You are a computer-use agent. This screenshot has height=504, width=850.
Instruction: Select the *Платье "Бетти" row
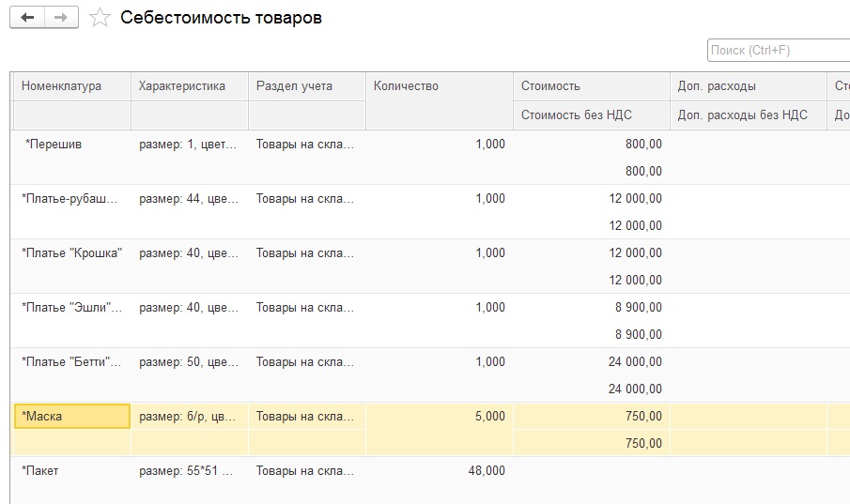coord(71,362)
